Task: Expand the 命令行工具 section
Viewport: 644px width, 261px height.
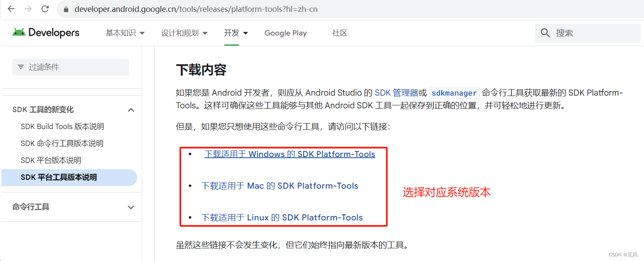Action: coord(131,207)
